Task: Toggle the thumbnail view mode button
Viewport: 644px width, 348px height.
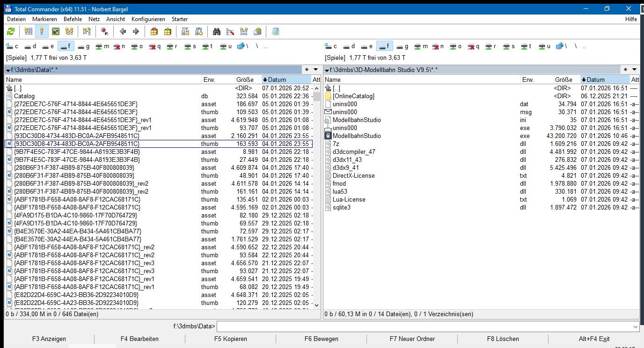Action: click(56, 31)
